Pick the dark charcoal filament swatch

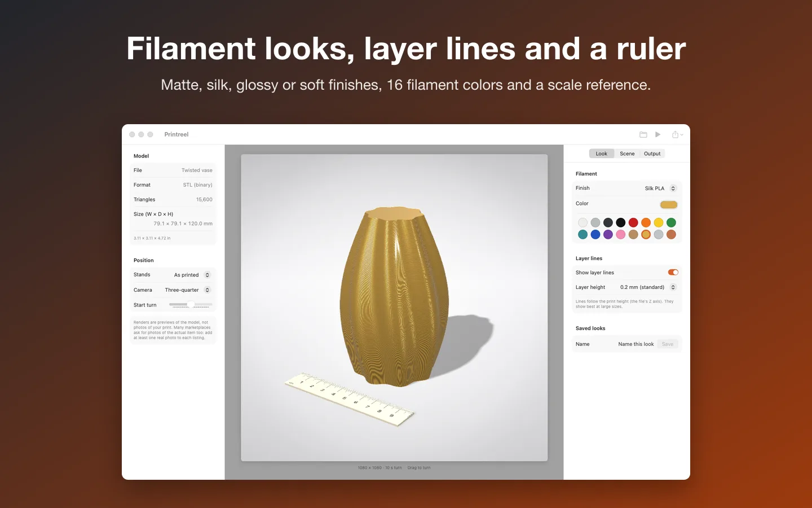pos(608,222)
